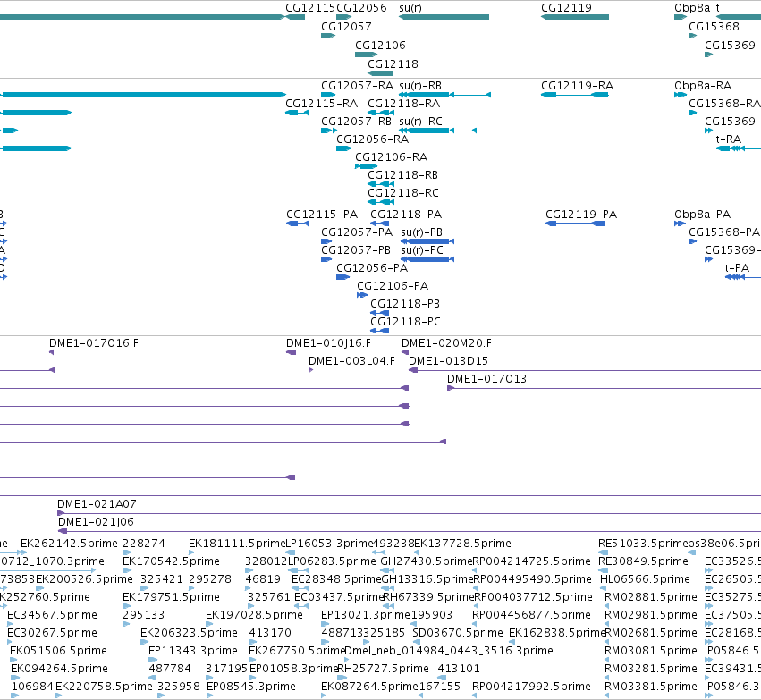The height and width of the screenshot is (700, 761).
Task: Click the CG12119 gene label
Action: pyautogui.click(x=566, y=8)
